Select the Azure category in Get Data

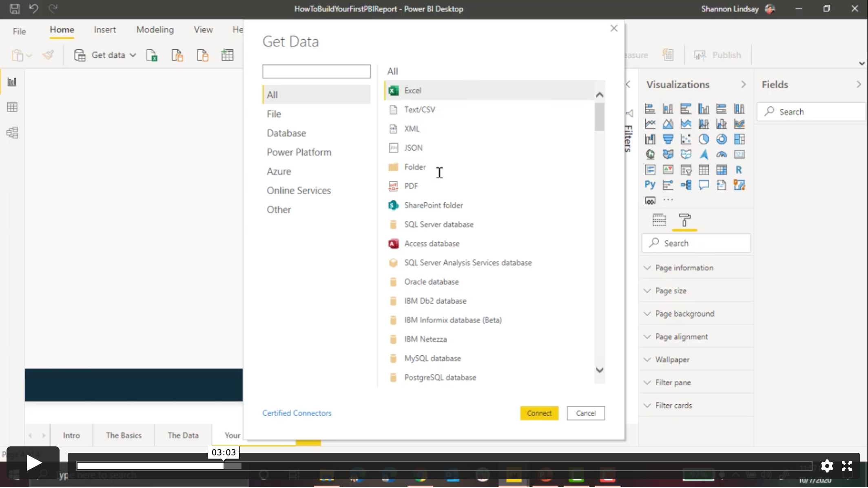tap(317, 172)
